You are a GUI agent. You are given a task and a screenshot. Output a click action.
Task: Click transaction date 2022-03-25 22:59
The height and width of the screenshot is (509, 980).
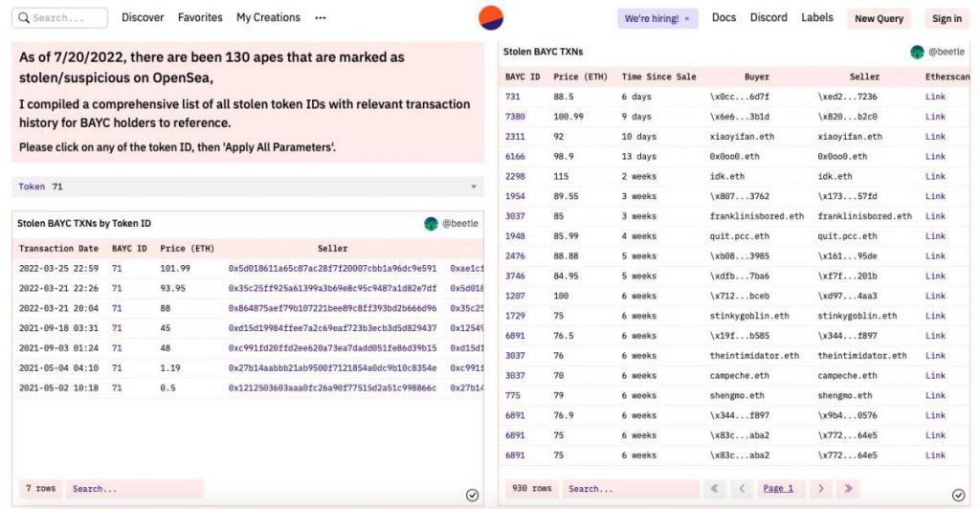(58, 269)
